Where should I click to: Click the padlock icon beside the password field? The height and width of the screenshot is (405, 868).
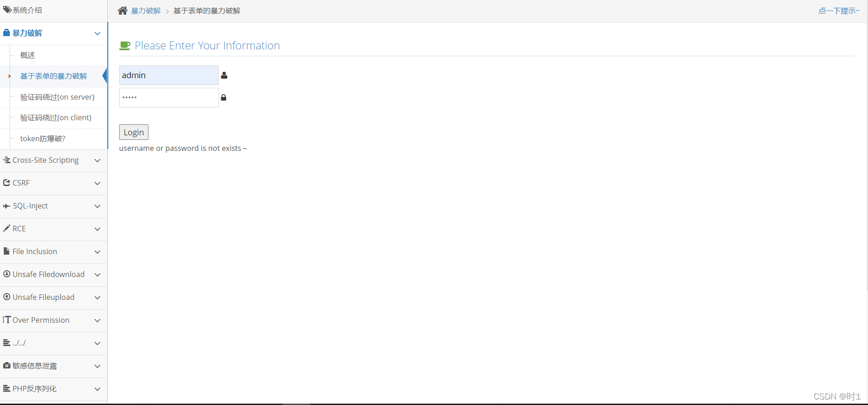[x=223, y=97]
